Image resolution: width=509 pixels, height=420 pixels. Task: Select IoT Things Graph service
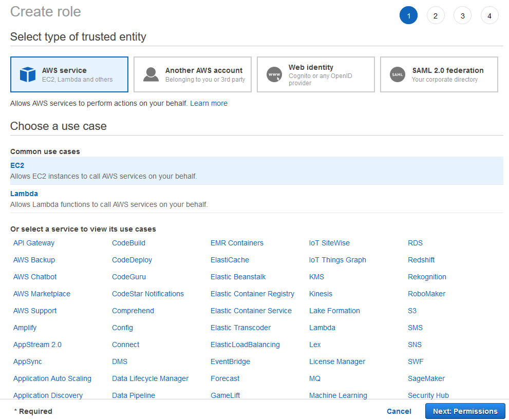(337, 260)
